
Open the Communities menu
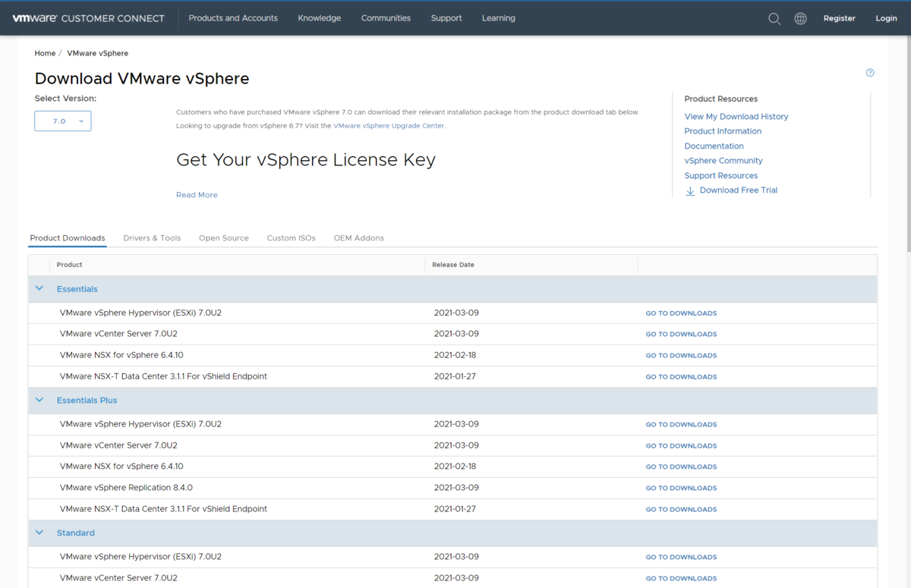point(386,18)
